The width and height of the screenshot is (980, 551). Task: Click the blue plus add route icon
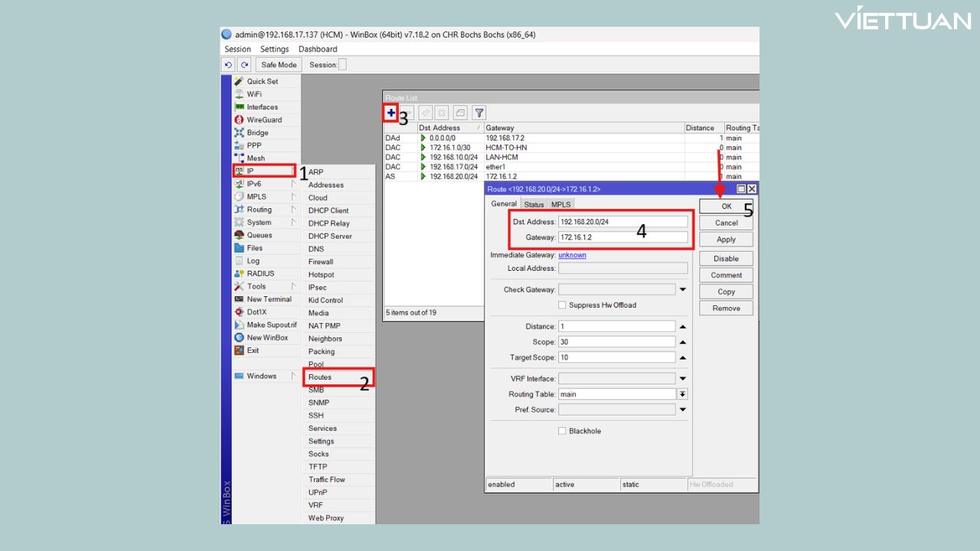[390, 113]
